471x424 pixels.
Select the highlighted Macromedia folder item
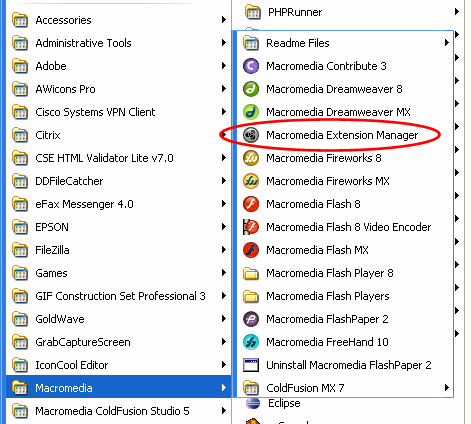click(118, 388)
